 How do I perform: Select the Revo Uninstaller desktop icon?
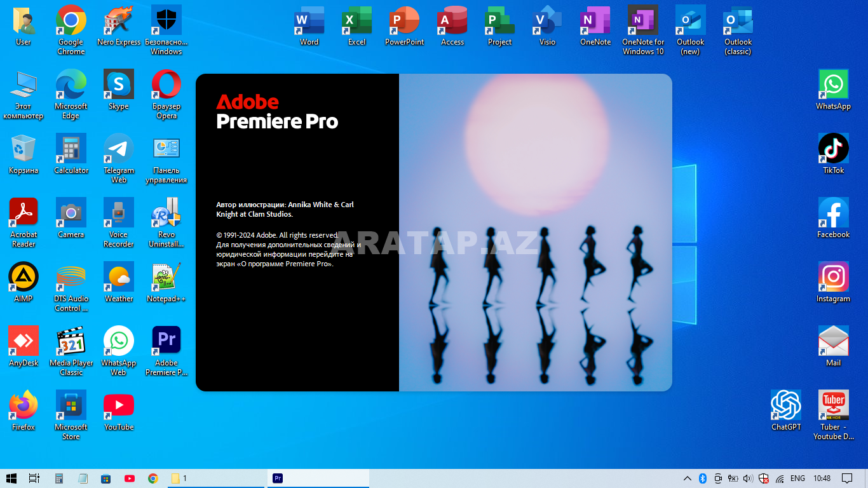point(166,222)
